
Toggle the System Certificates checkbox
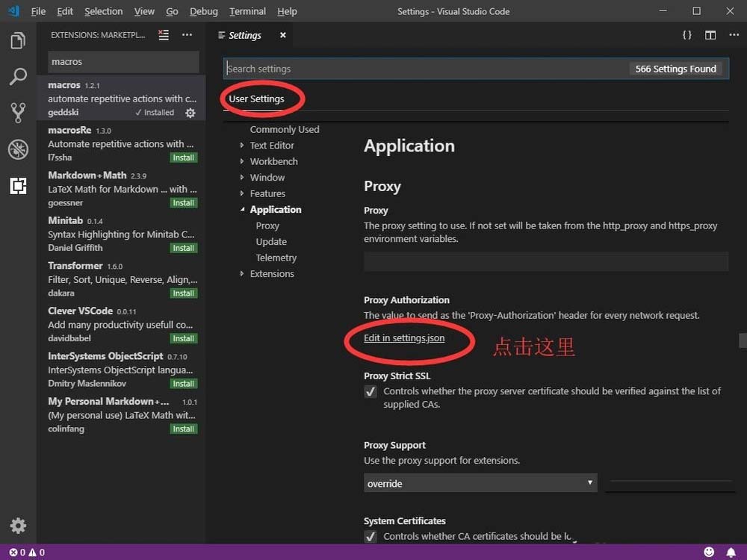click(x=371, y=536)
